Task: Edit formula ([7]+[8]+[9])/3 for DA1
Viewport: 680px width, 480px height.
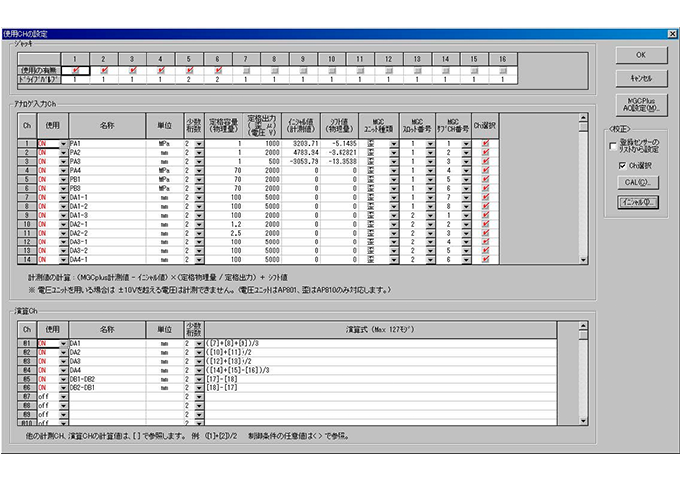Action: tap(381, 343)
